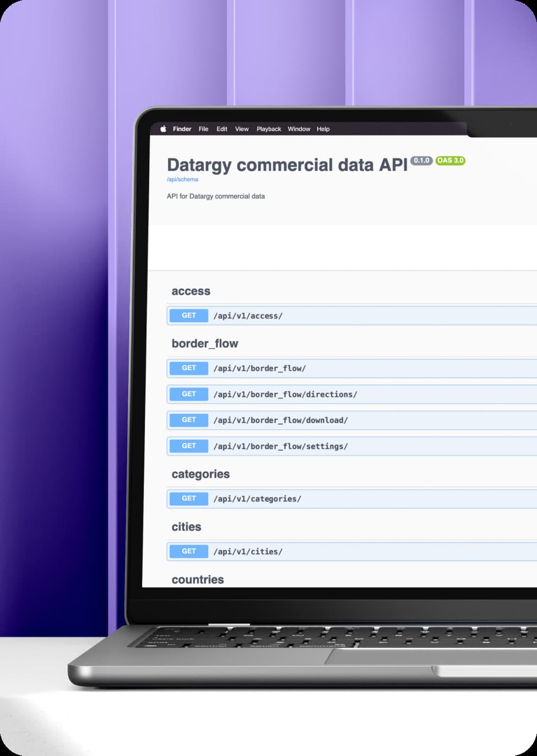Click the GET badge on /api/v1/access/
The width and height of the screenshot is (537, 756).
click(x=188, y=315)
